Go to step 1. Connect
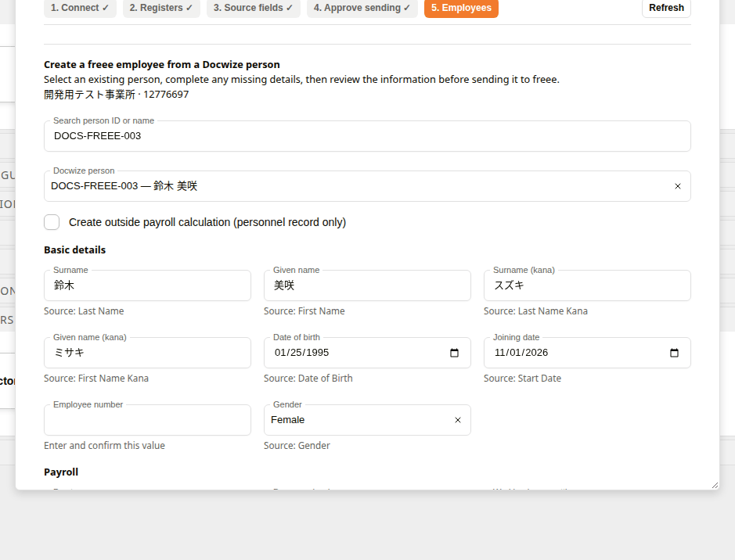The height and width of the screenshot is (560, 735). pos(80,8)
